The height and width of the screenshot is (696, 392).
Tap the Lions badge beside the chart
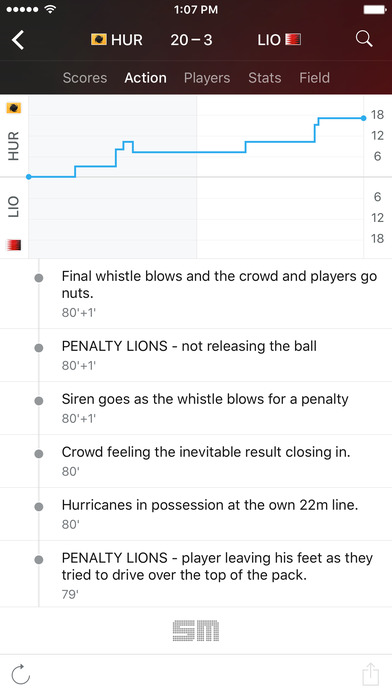tap(14, 245)
